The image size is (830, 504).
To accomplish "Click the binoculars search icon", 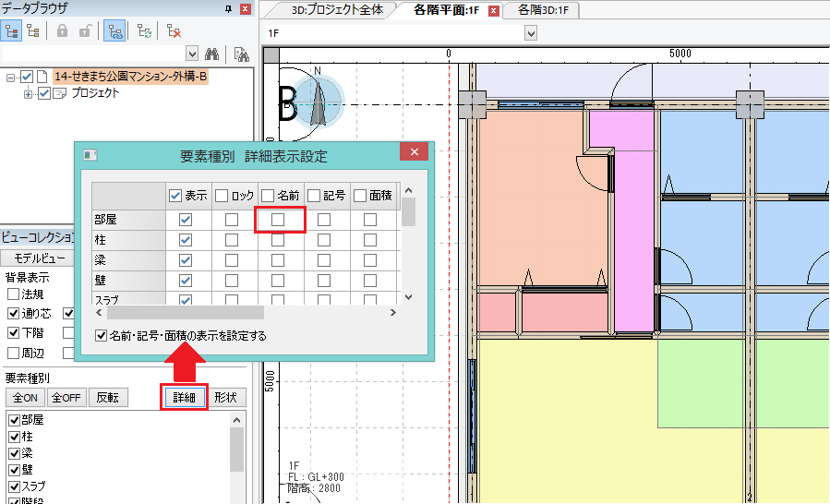I will 211,54.
